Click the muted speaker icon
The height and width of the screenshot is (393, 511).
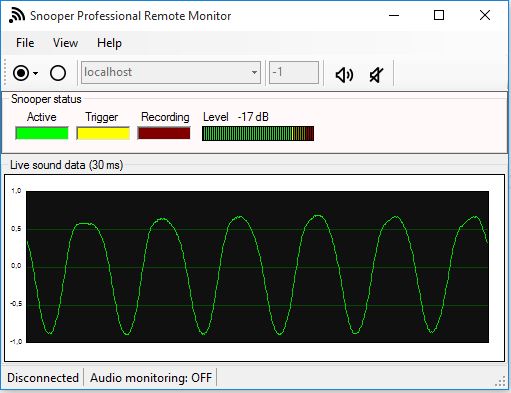coord(376,75)
